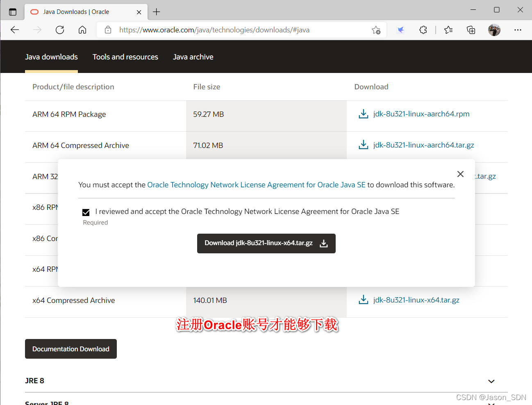The image size is (532, 405).
Task: Click the Required label under checkbox
Action: (95, 223)
